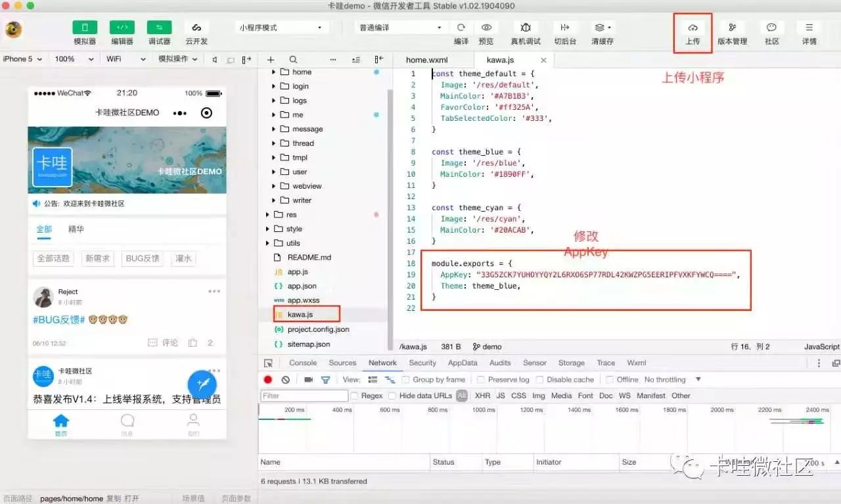This screenshot has height=504, width=841.
Task: Open the 普通编译 compile mode dropdown
Action: coord(401,28)
